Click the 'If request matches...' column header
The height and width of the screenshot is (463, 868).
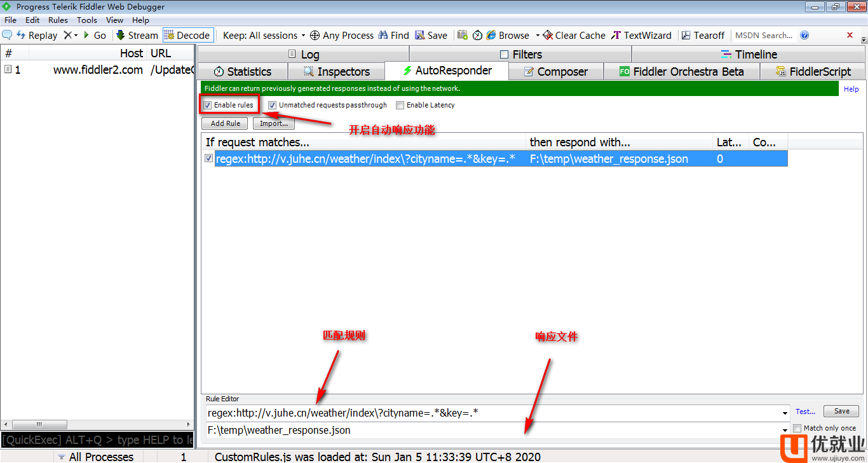[363, 142]
